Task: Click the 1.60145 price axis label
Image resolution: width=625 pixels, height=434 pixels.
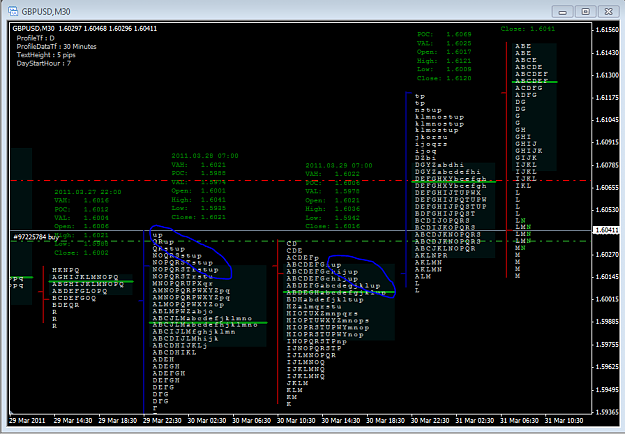Action: click(607, 277)
